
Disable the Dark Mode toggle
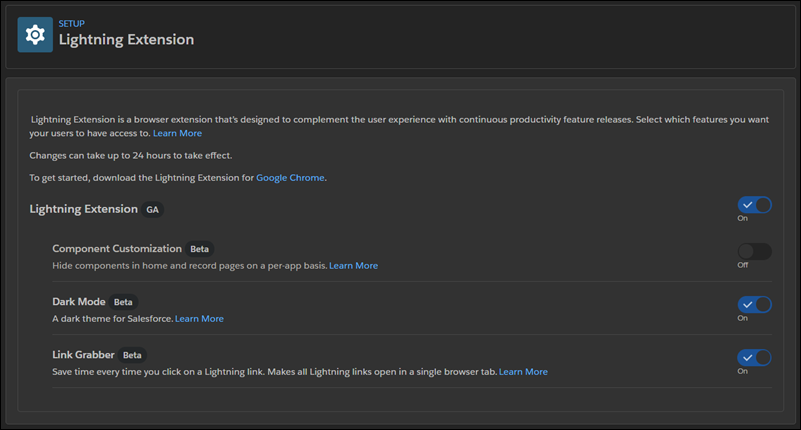(x=755, y=304)
